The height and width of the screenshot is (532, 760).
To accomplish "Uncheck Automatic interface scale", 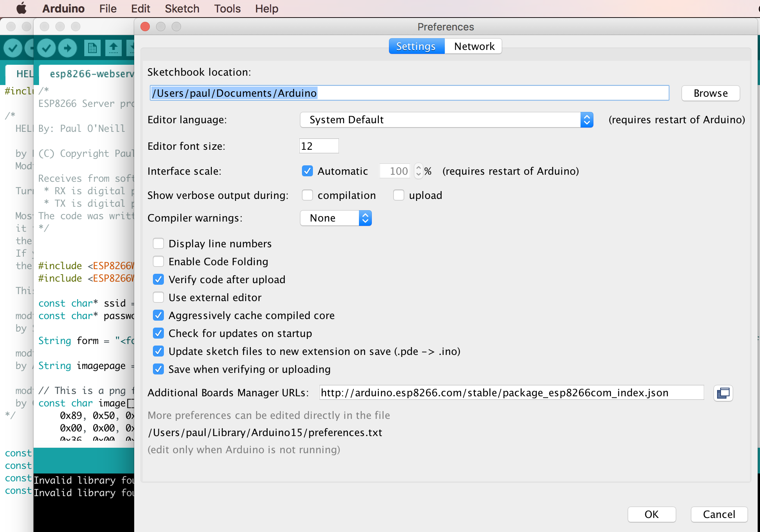I will coord(307,171).
